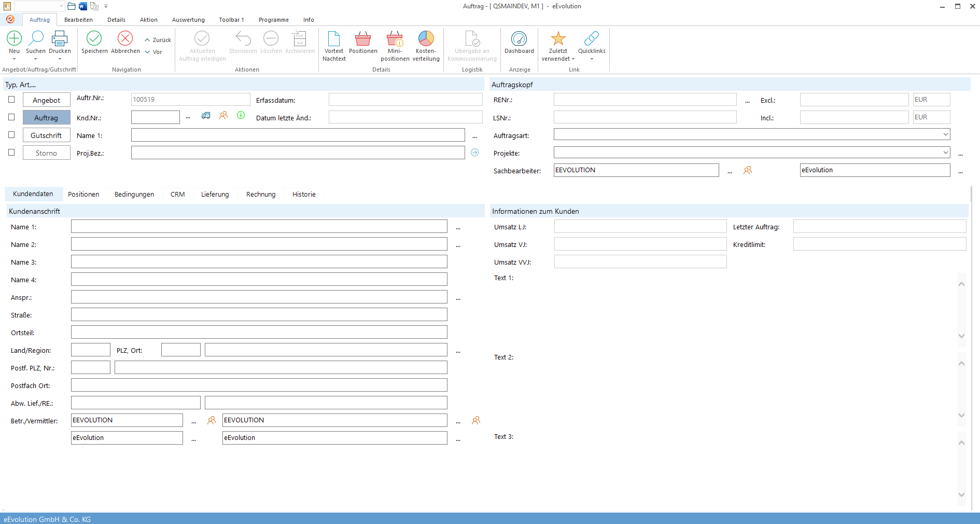The height and width of the screenshot is (524, 980).
Task: Click Zurück navigation button
Action: [158, 40]
